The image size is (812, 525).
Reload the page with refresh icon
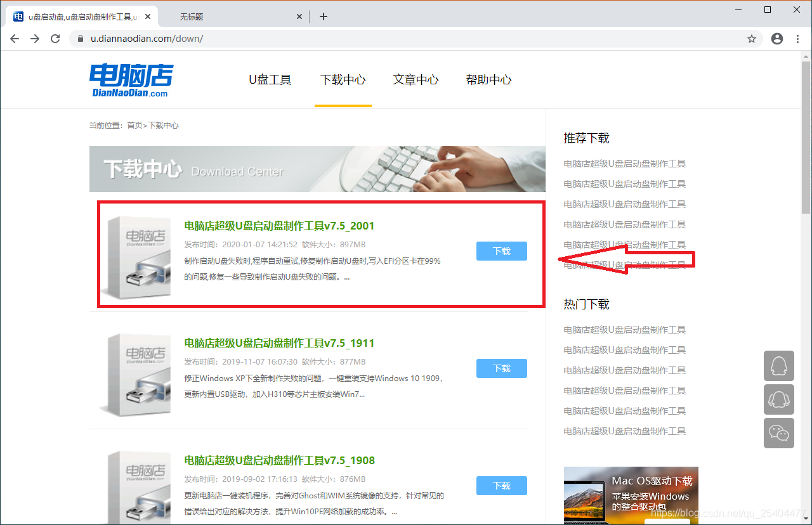click(55, 39)
